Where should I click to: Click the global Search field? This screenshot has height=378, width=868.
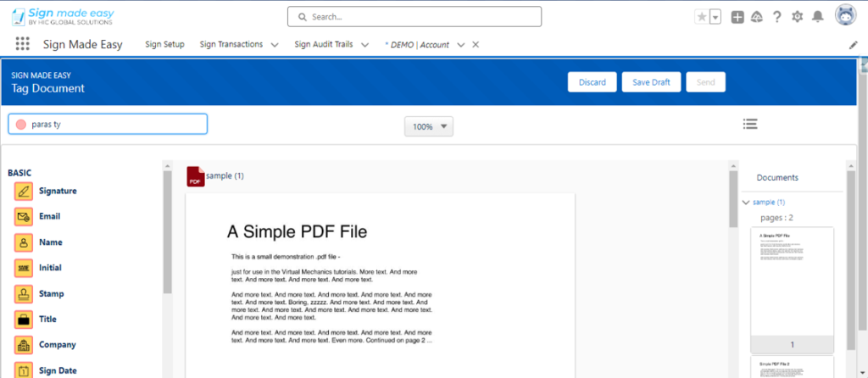(414, 17)
